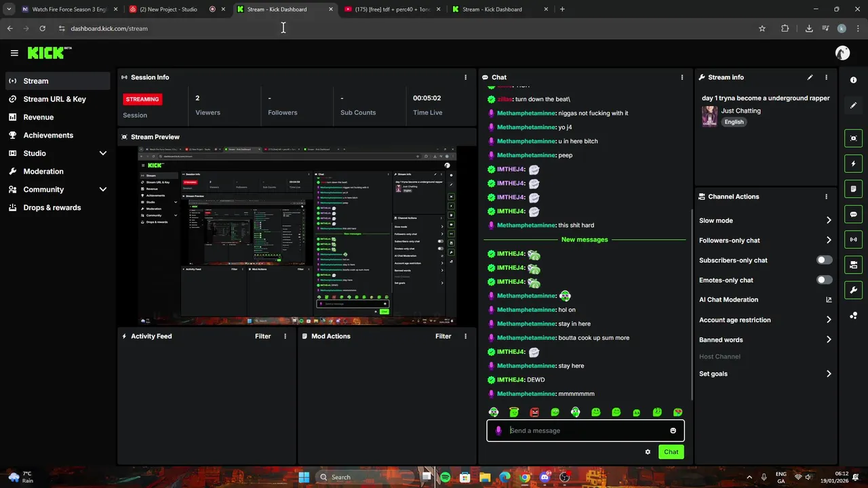Switch to Watch Fire Force browser tab
Viewport: 868px width, 488px height.
69,9
